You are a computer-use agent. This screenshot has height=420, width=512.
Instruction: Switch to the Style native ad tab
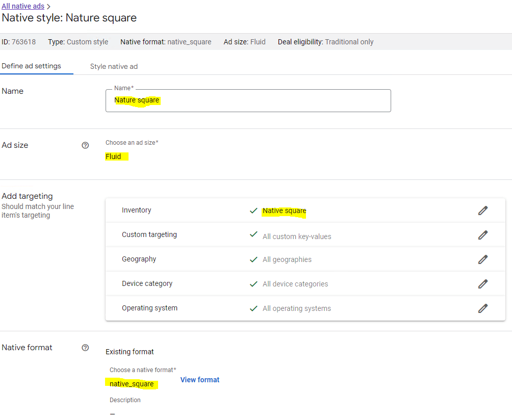click(114, 66)
